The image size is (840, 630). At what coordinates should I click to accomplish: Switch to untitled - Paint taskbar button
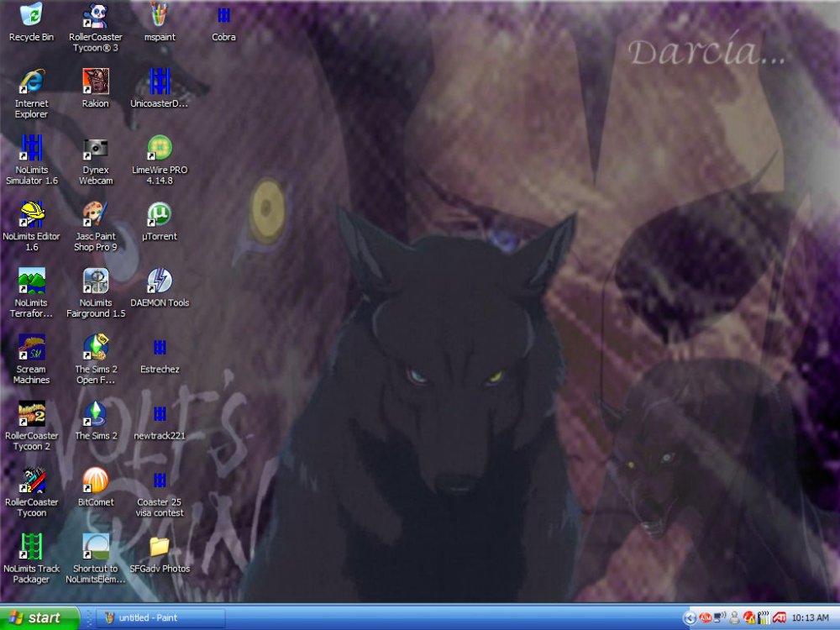pyautogui.click(x=160, y=618)
